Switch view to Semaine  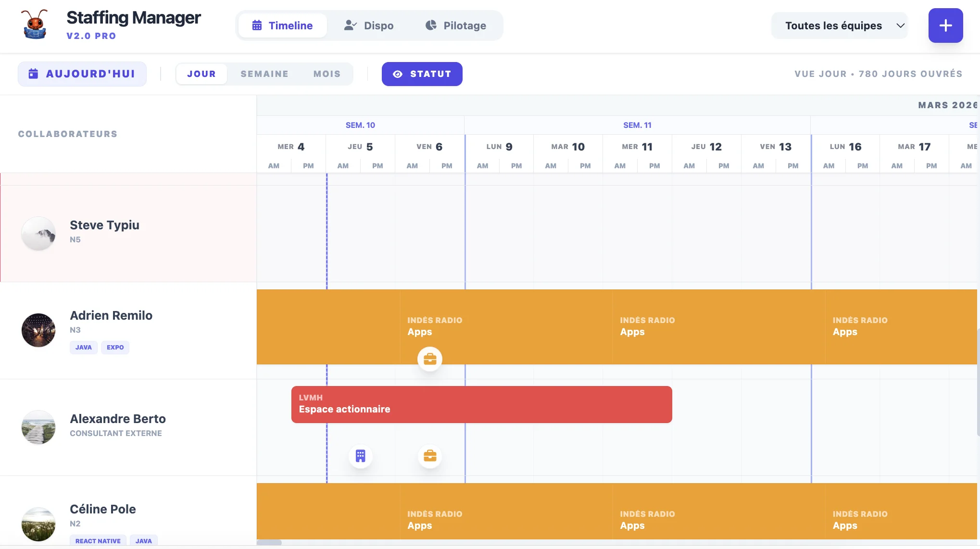[264, 74]
